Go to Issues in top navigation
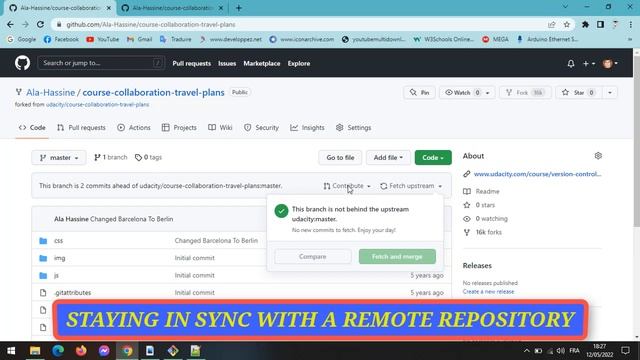Viewport: 640px width, 360px height. point(227,63)
